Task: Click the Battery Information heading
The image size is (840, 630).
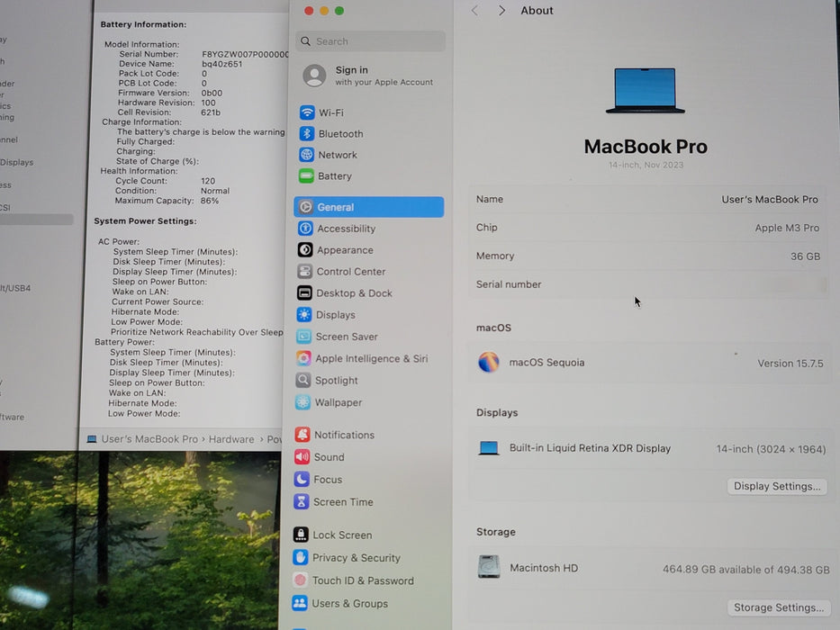Action: pos(143,24)
